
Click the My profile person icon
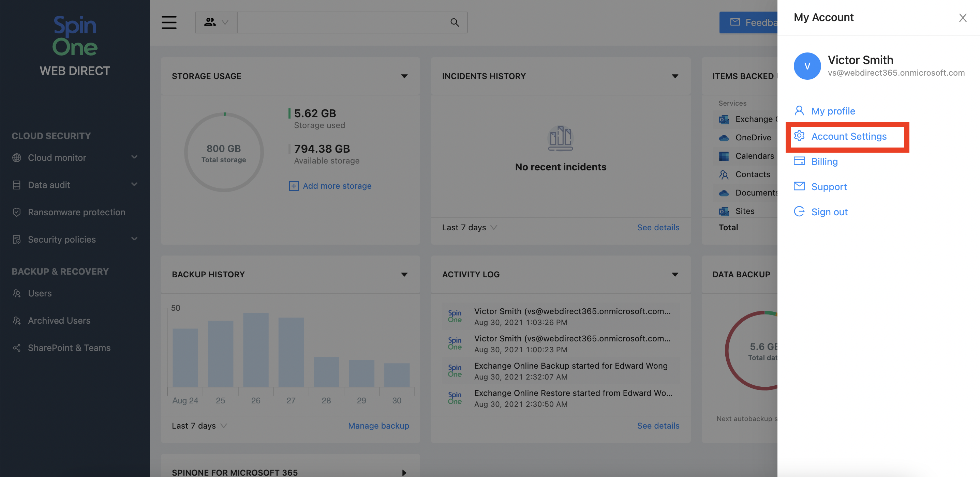point(799,111)
